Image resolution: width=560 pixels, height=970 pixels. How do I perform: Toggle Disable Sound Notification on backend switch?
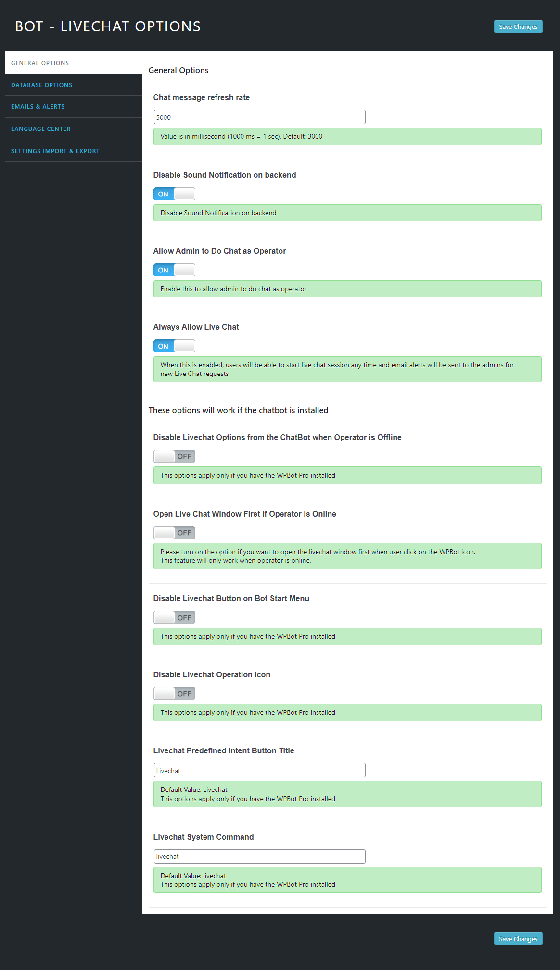(x=174, y=194)
